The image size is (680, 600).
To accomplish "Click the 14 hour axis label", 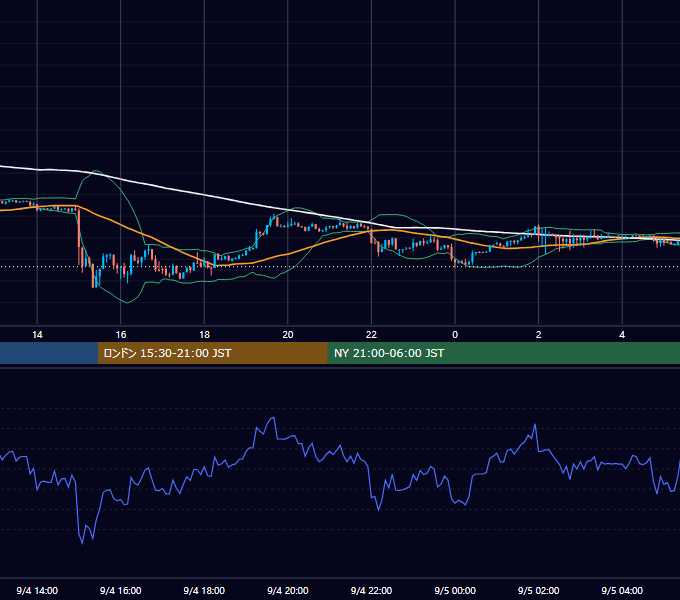I will tap(37, 335).
